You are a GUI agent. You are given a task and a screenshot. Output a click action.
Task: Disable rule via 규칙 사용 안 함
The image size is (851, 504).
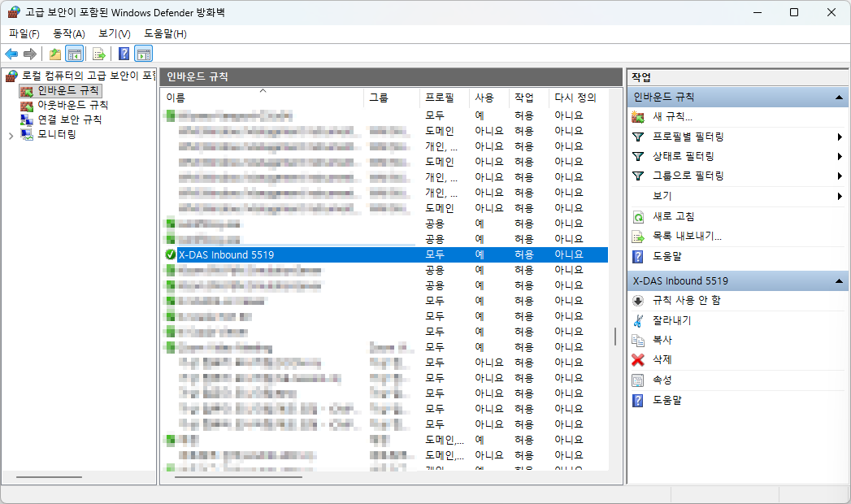(x=686, y=301)
